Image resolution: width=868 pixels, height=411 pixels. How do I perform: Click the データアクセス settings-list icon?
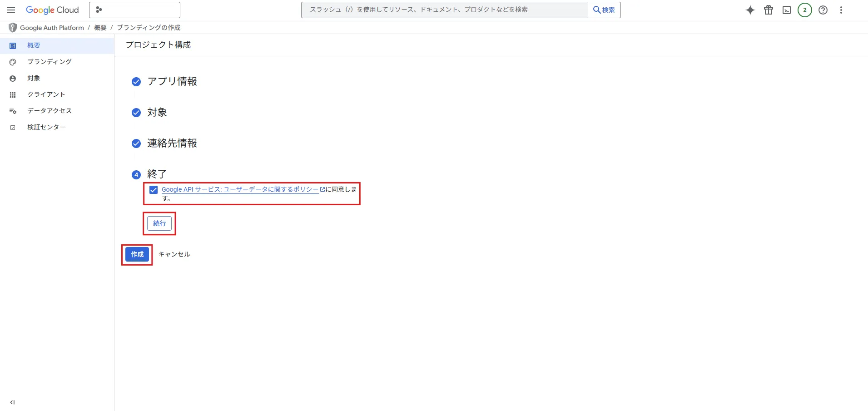click(13, 111)
